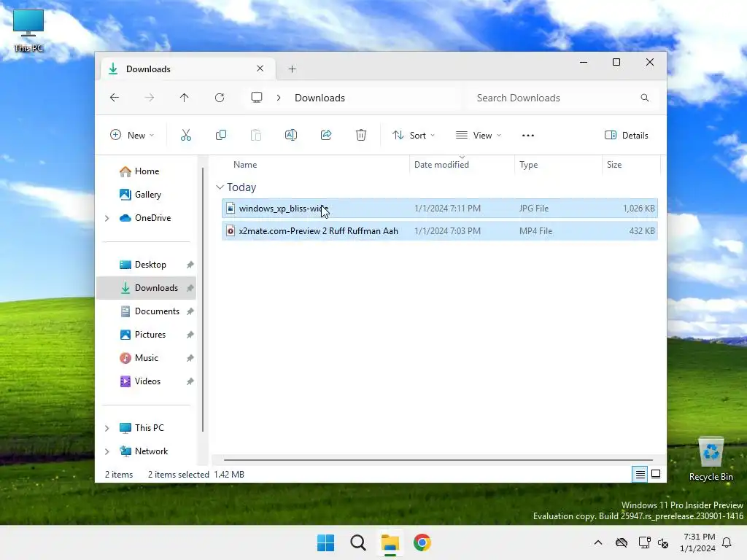Open Google Chrome from taskbar
Viewport: 747px width, 560px height.
coord(422,542)
